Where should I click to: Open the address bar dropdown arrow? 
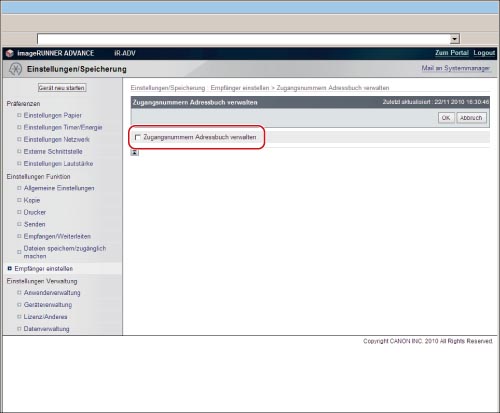(x=454, y=39)
